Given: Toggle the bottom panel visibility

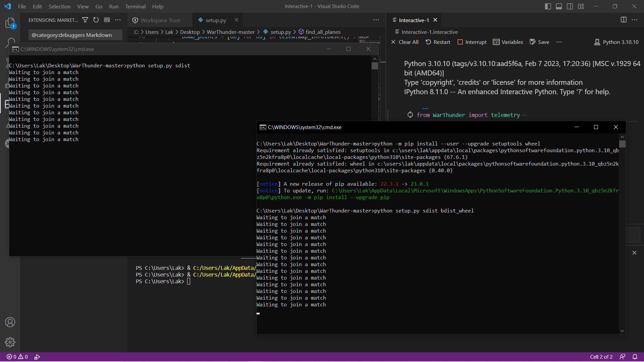Looking at the screenshot, I should coord(558,6).
